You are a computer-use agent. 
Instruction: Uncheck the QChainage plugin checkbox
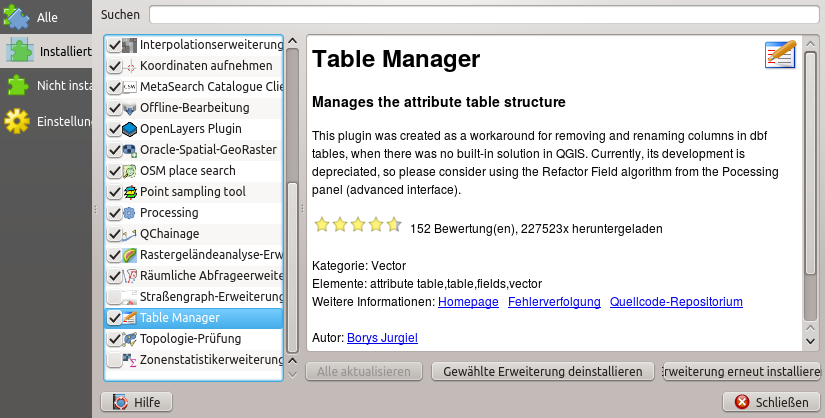[115, 234]
